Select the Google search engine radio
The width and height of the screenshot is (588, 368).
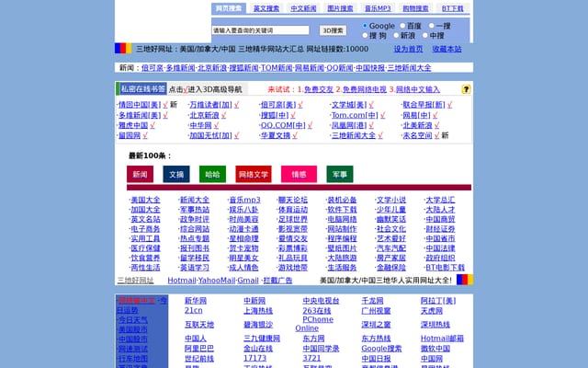point(365,26)
